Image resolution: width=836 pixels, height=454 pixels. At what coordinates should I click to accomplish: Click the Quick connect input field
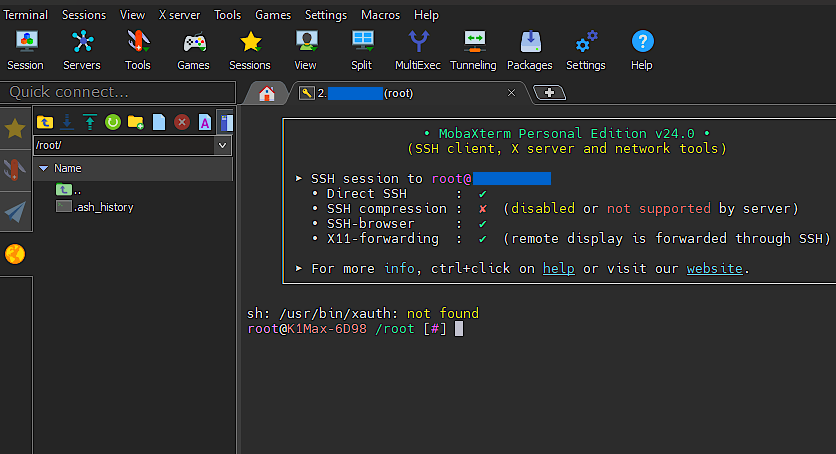tap(118, 92)
